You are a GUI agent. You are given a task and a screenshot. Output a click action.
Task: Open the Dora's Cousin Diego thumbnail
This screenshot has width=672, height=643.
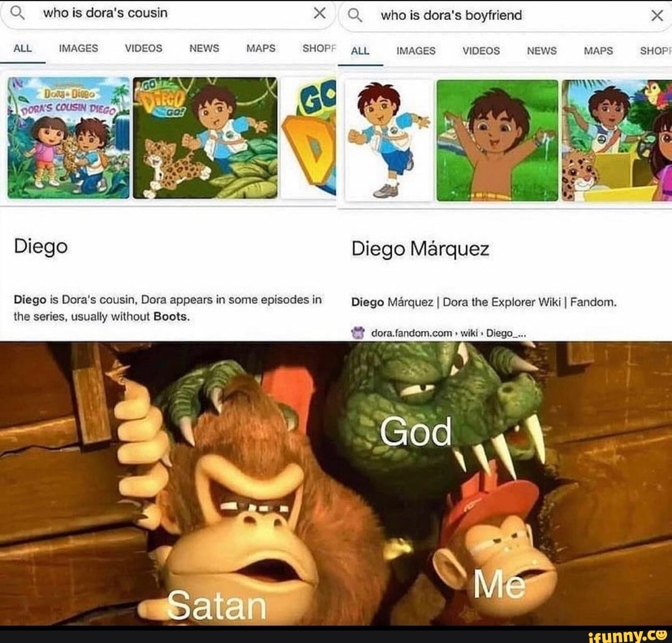tap(68, 138)
